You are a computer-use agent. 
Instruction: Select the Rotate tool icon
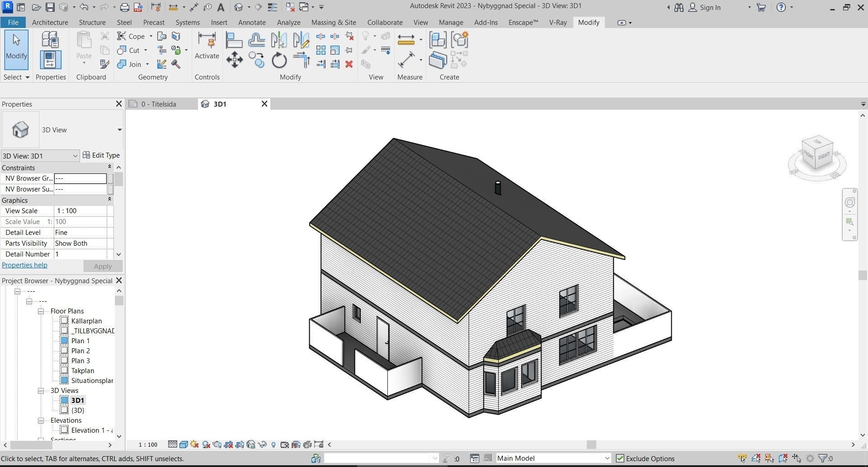(279, 60)
